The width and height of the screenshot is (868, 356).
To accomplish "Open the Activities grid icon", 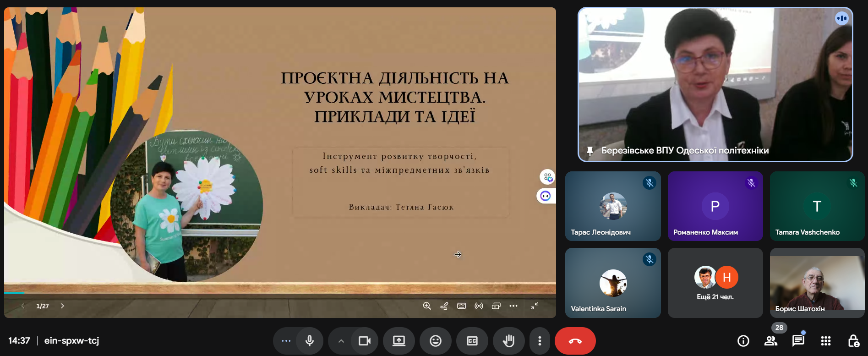I will [x=825, y=341].
